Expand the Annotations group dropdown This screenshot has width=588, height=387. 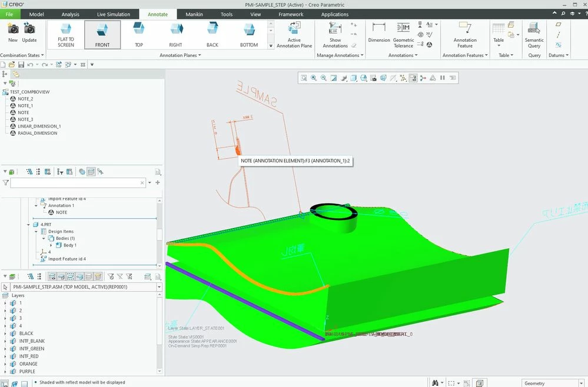(x=403, y=55)
